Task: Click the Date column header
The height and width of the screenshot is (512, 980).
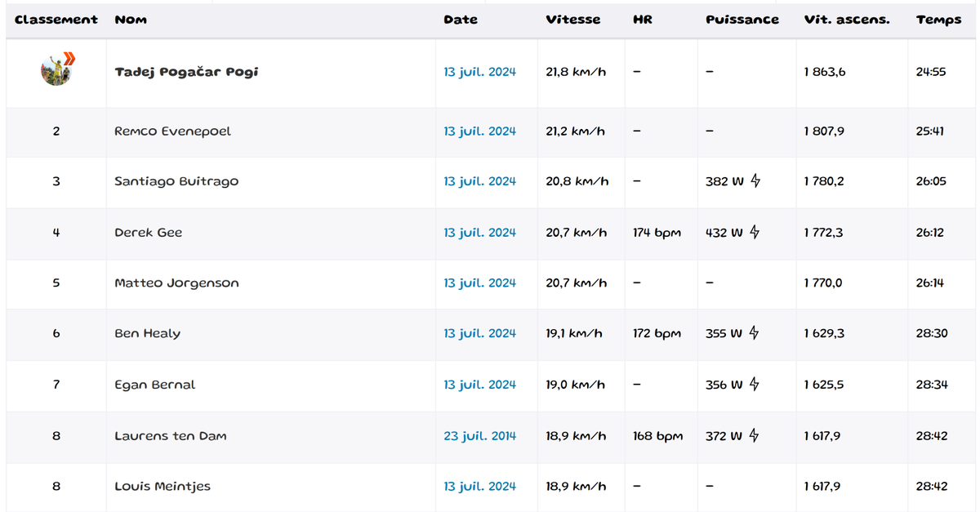Action: coord(461,20)
